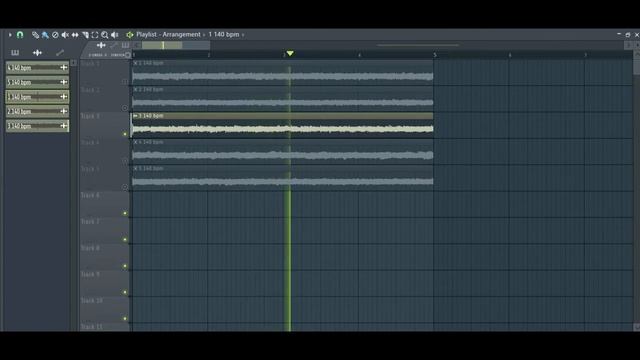The height and width of the screenshot is (360, 640).
Task: Toggle mute dot on Track 9
Action: coord(125,292)
